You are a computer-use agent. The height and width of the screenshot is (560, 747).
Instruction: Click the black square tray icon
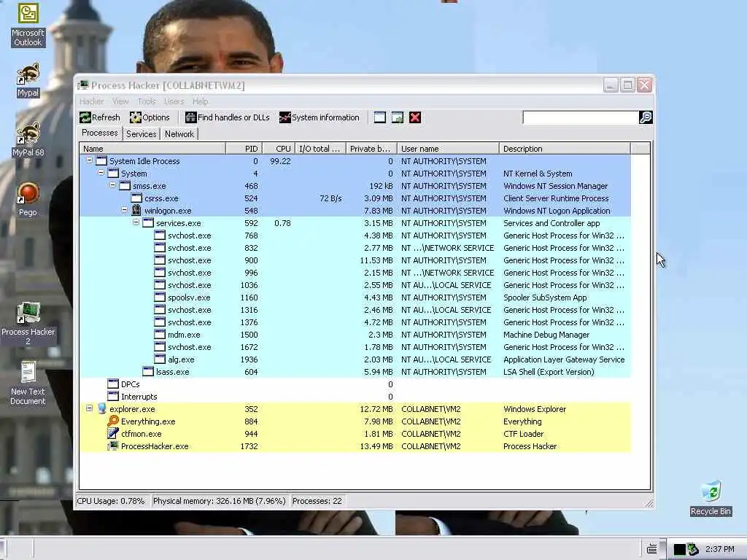pyautogui.click(x=679, y=550)
